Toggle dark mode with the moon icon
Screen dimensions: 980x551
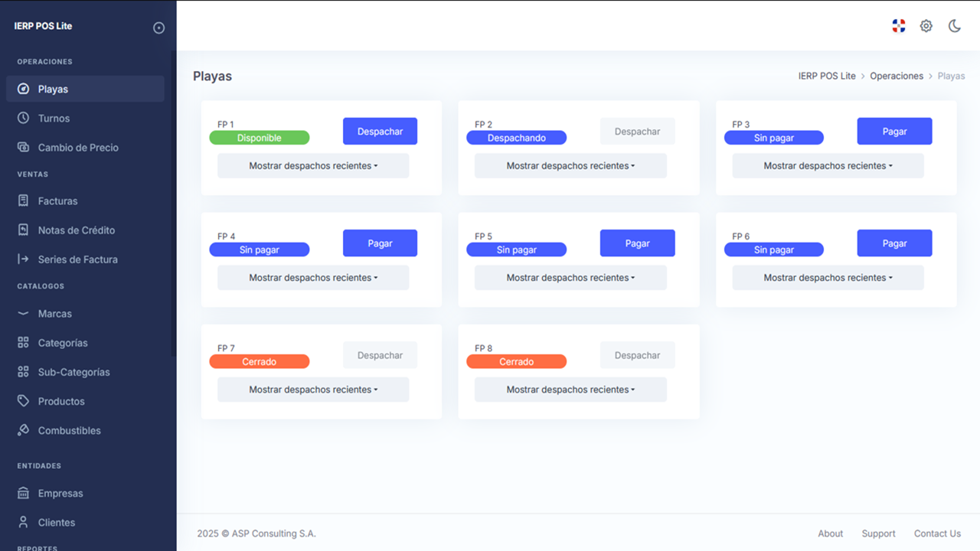[955, 26]
